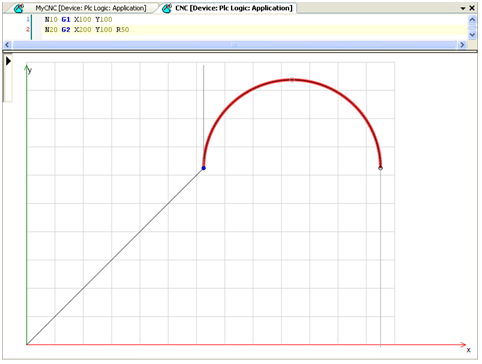This screenshot has width=482, height=364.
Task: Click the MyCNC tab icon
Action: pos(19,8)
